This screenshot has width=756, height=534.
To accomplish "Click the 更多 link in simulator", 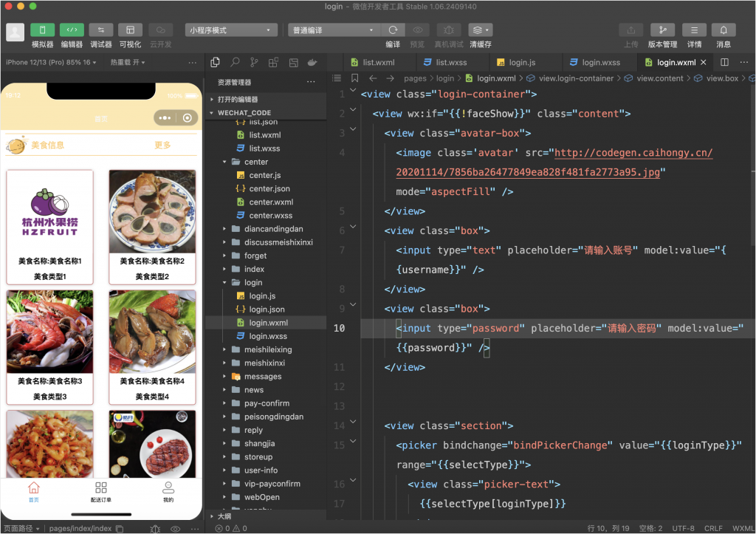I will coord(162,146).
